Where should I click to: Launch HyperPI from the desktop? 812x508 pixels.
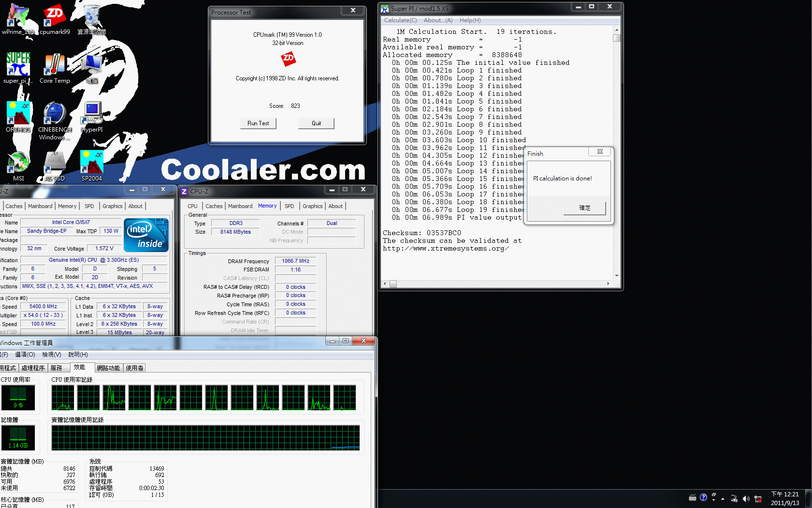point(92,116)
